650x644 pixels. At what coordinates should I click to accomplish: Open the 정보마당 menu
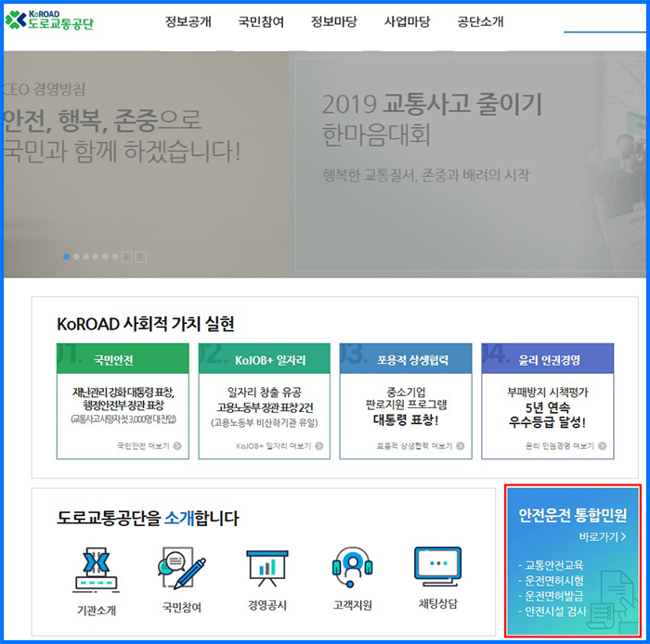click(x=334, y=21)
